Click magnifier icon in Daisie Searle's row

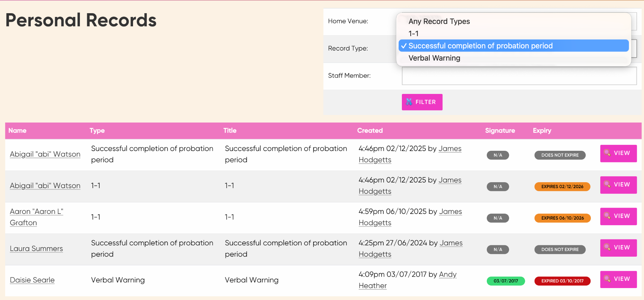[x=607, y=279]
